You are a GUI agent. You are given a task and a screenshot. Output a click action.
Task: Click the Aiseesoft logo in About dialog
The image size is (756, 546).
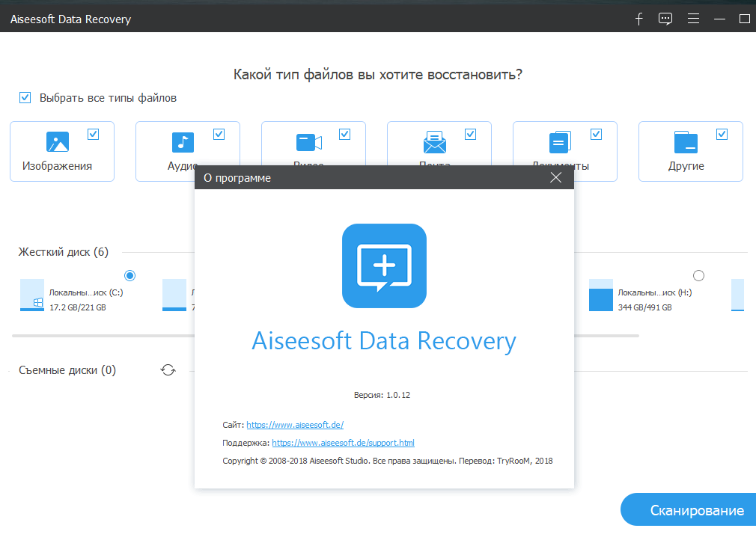tap(384, 266)
